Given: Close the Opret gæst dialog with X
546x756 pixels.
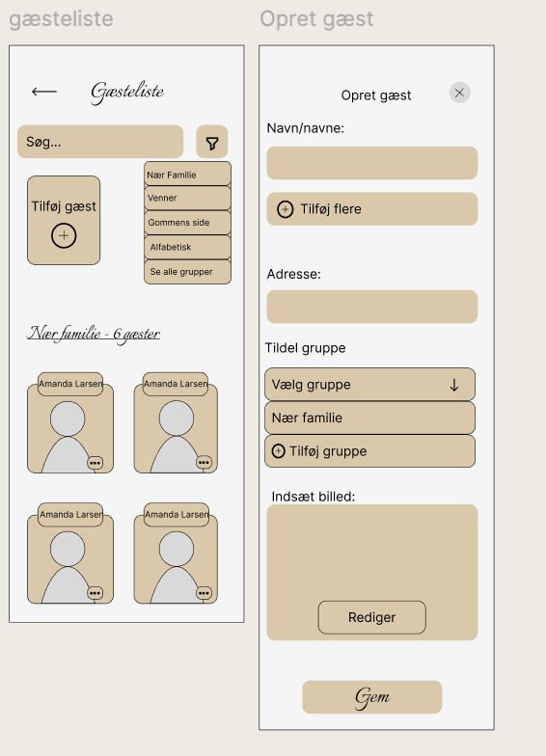Looking at the screenshot, I should click(x=459, y=93).
